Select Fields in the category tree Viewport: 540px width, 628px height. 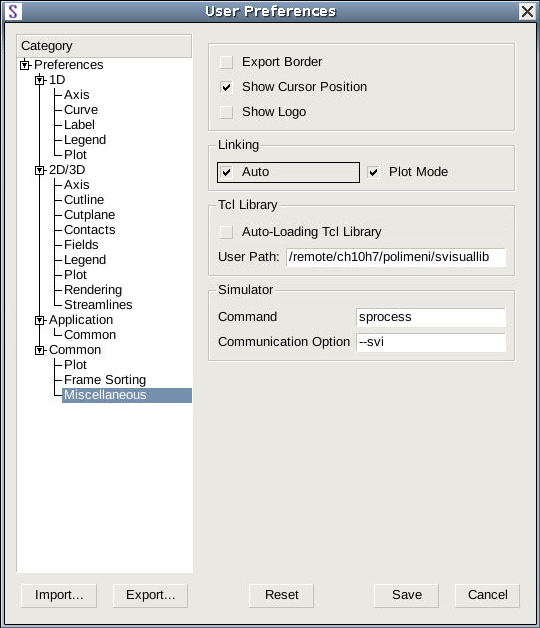(81, 245)
